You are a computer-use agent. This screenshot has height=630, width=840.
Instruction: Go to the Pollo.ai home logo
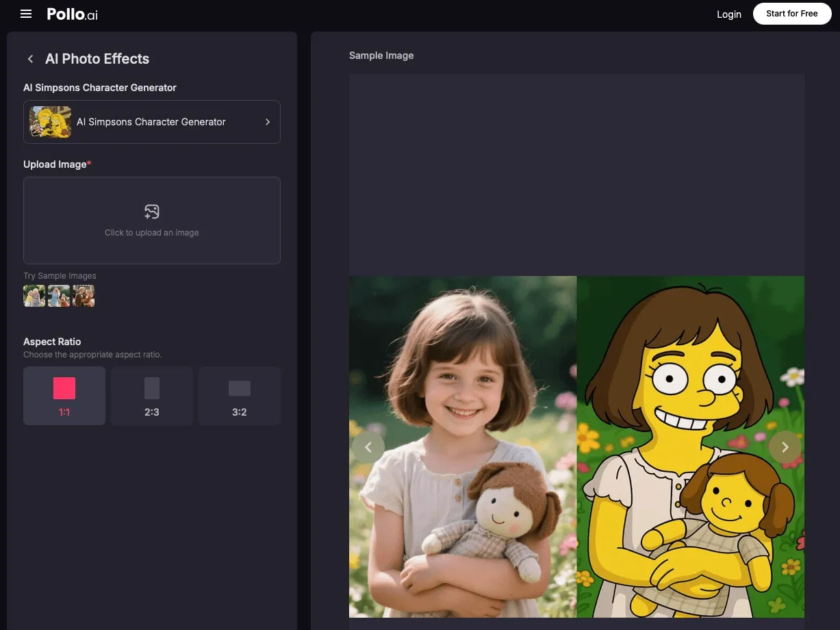click(x=72, y=14)
